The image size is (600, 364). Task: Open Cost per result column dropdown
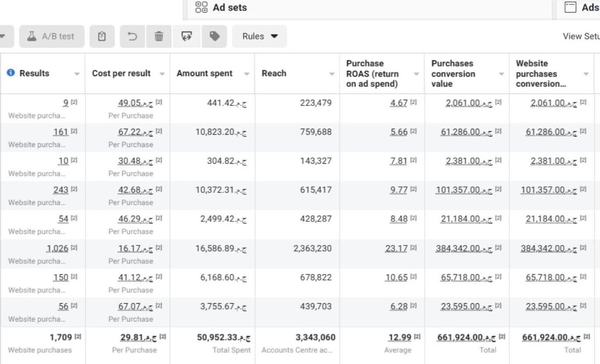tap(162, 74)
